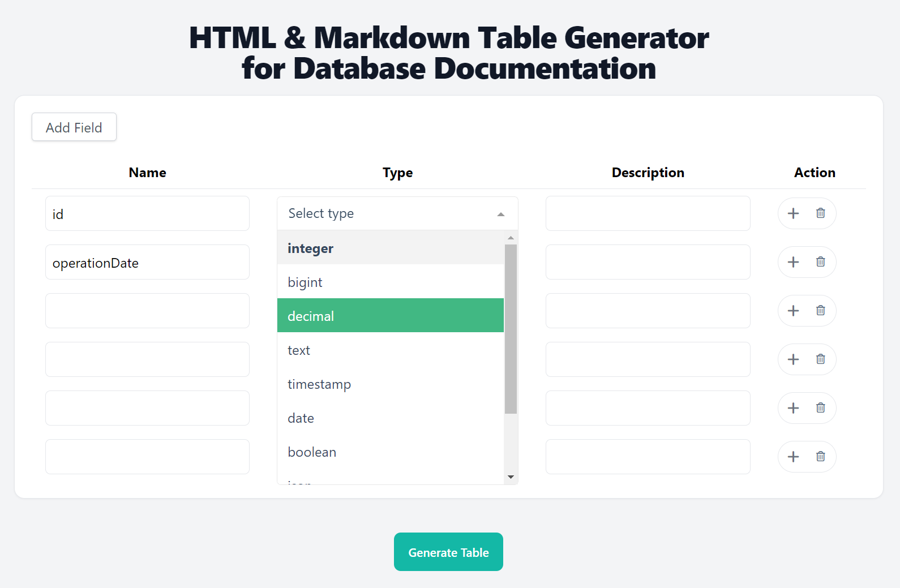
Task: Click the operationDate name input field
Action: pyautogui.click(x=147, y=263)
